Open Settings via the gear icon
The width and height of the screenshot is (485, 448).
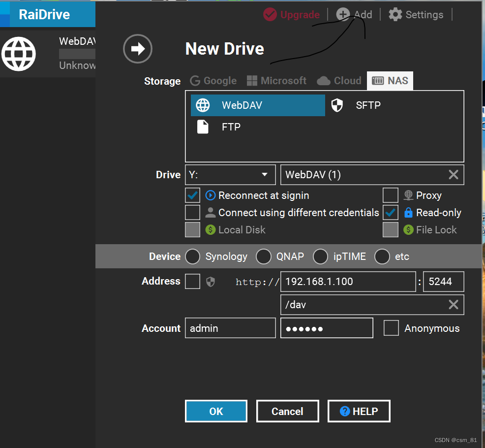click(x=395, y=15)
